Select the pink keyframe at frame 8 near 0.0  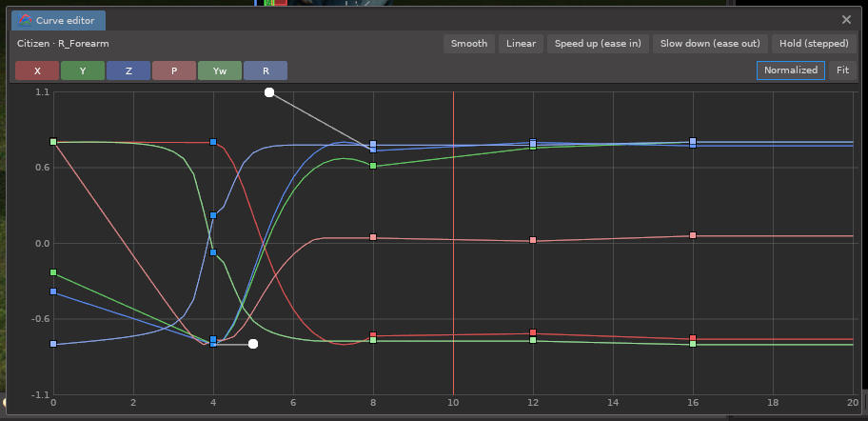373,237
